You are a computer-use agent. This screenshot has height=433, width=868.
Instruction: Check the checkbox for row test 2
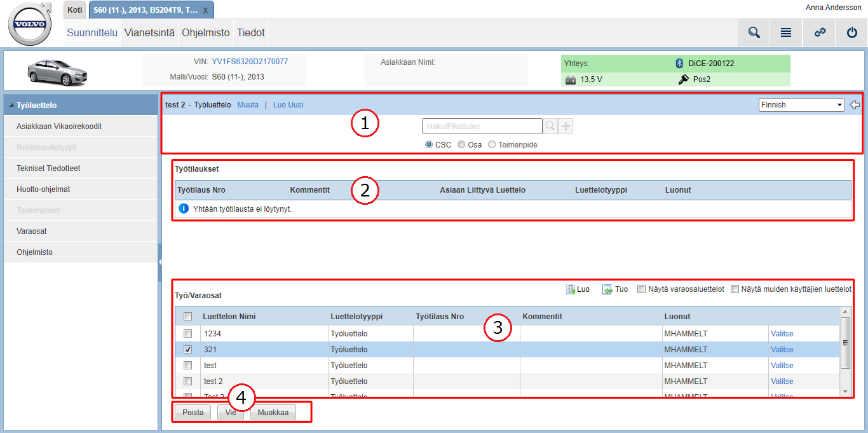187,381
